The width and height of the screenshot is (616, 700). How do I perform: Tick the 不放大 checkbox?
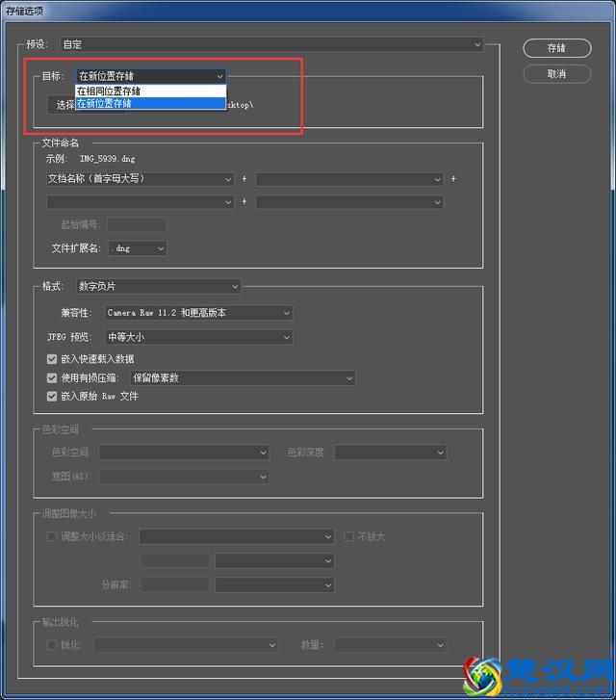point(348,536)
